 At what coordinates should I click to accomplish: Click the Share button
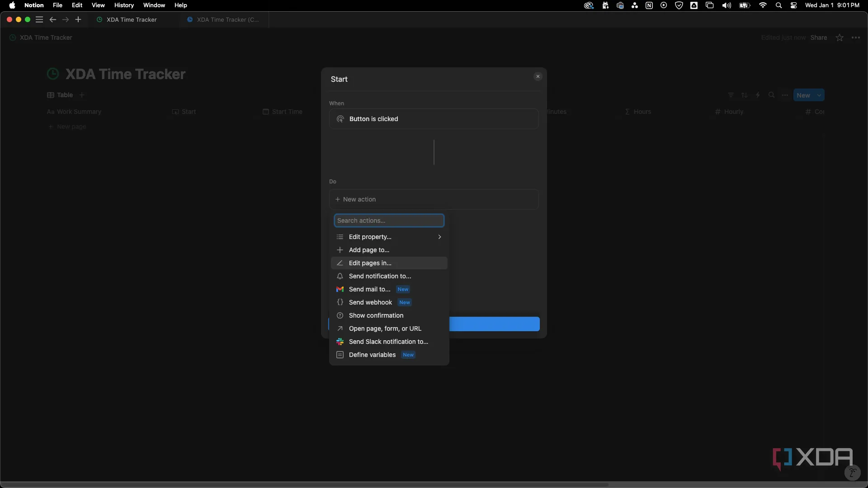pyautogui.click(x=819, y=38)
